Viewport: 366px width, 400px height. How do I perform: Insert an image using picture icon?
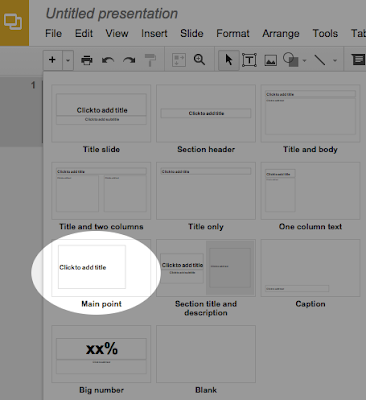pyautogui.click(x=270, y=60)
